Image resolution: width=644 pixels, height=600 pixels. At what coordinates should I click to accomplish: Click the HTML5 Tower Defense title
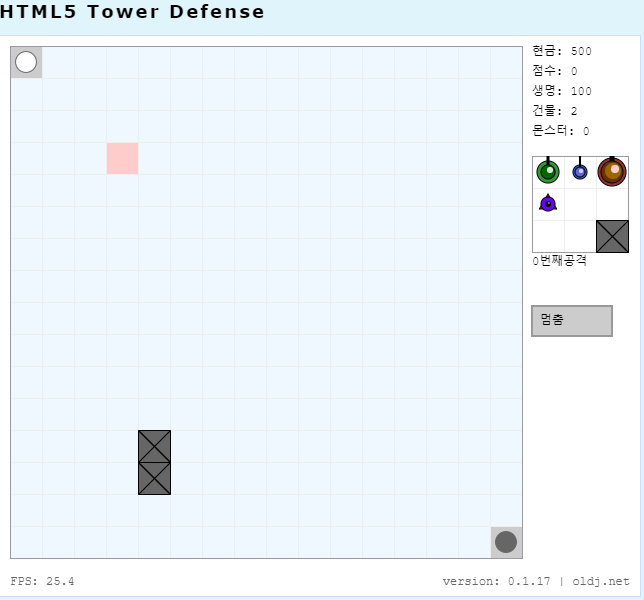click(132, 11)
